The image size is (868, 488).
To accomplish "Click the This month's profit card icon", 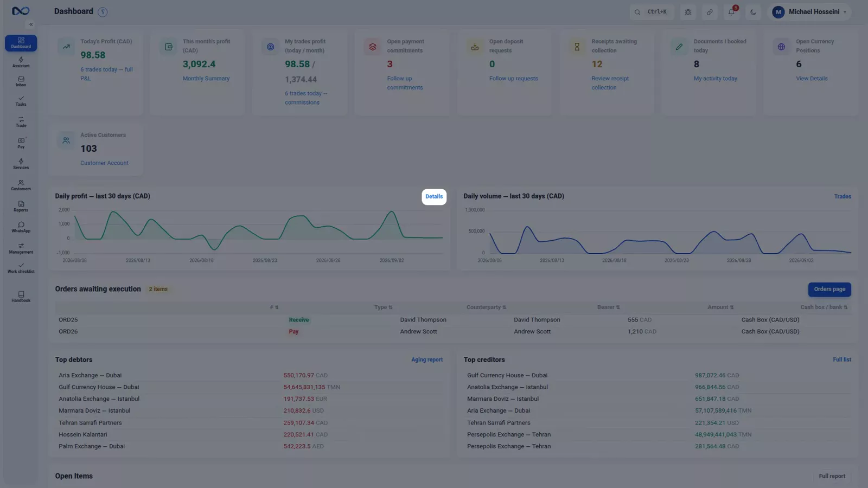I will click(169, 47).
